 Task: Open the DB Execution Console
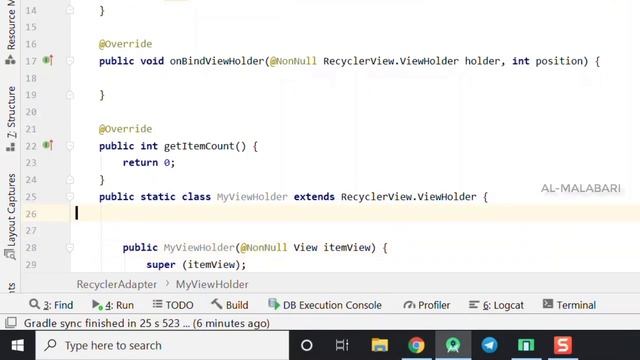[325, 305]
